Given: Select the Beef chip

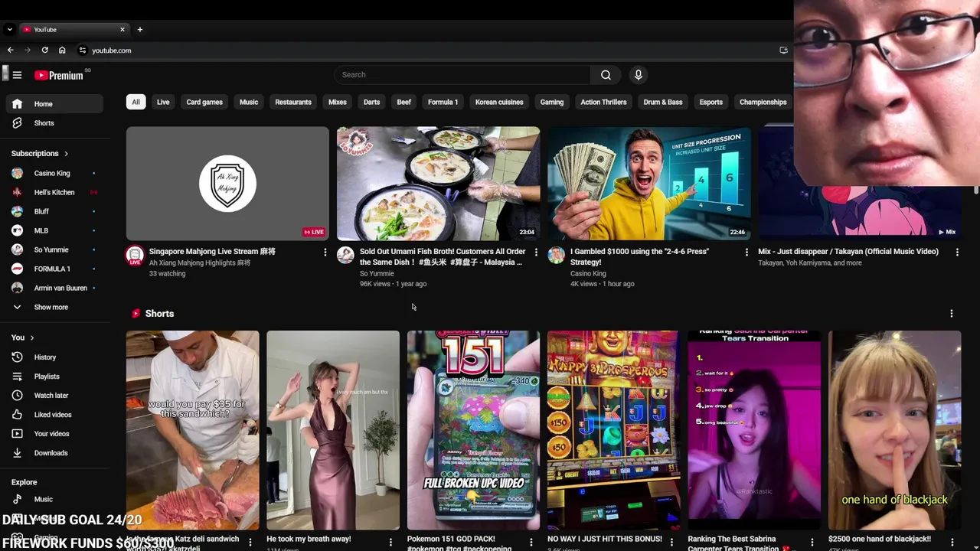Looking at the screenshot, I should [404, 102].
